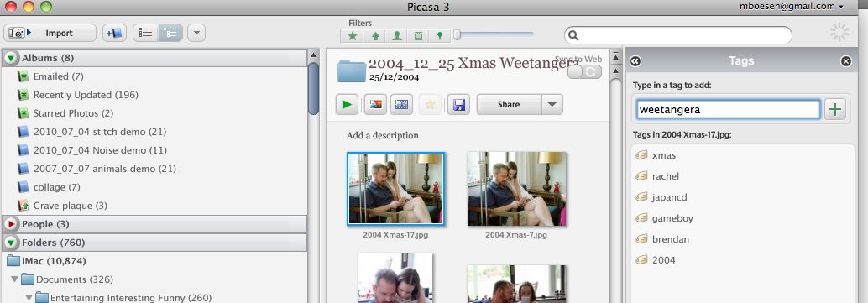The image size is (868, 303).
Task: Collapse the Albums section
Action: 11,58
